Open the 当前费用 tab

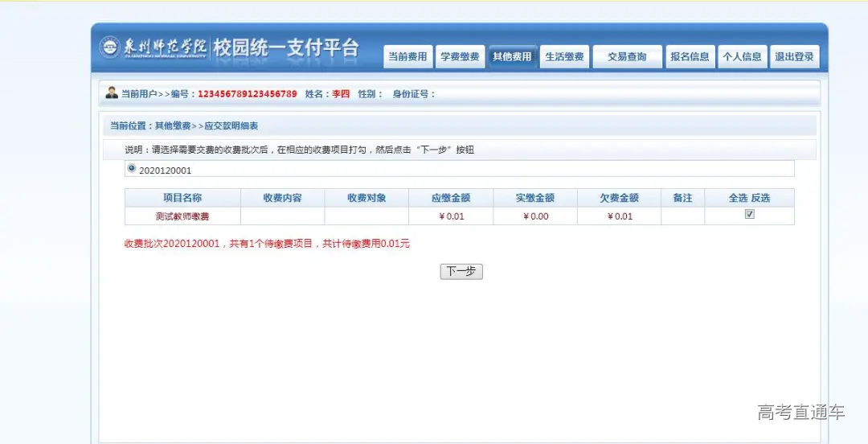(x=408, y=56)
